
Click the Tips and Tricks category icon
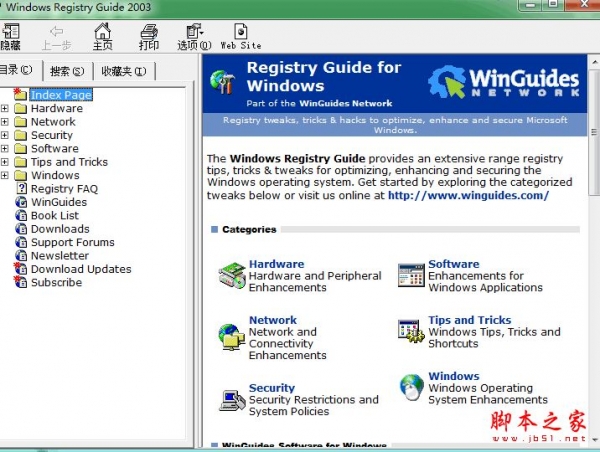(x=411, y=331)
